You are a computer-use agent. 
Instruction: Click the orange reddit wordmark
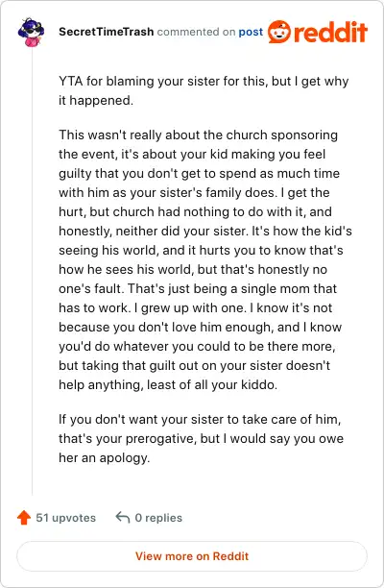pos(330,33)
